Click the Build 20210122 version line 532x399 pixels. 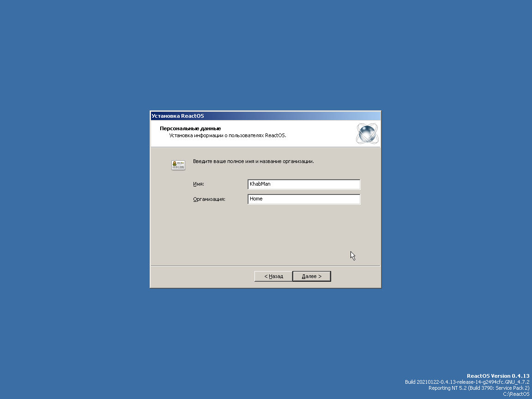click(x=467, y=382)
